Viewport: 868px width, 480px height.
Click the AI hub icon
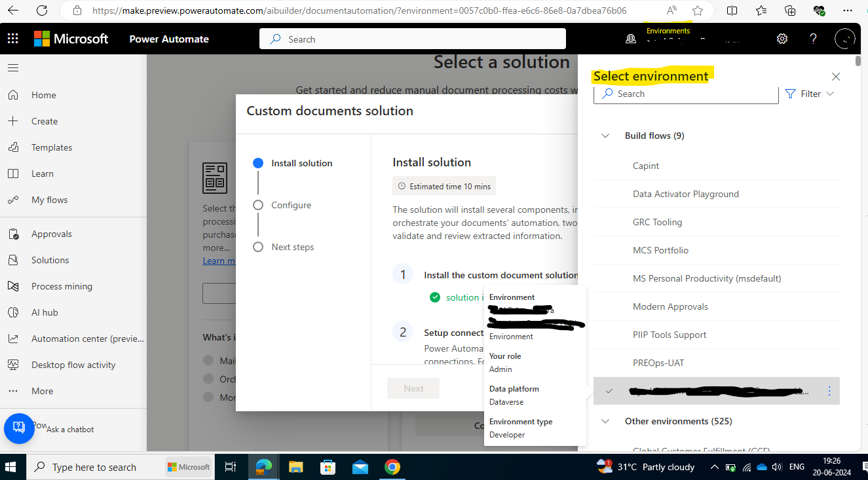(13, 312)
